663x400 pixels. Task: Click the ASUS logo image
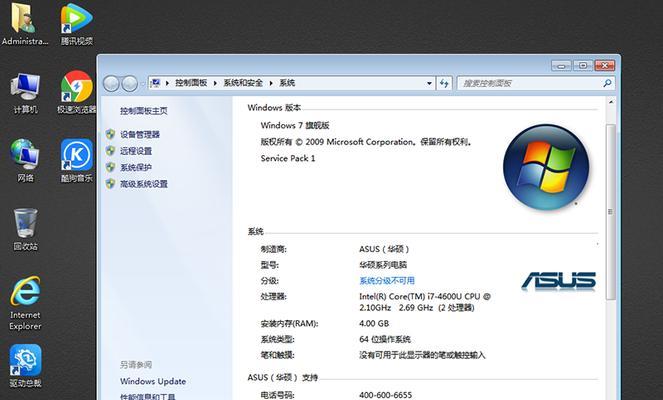click(x=559, y=281)
